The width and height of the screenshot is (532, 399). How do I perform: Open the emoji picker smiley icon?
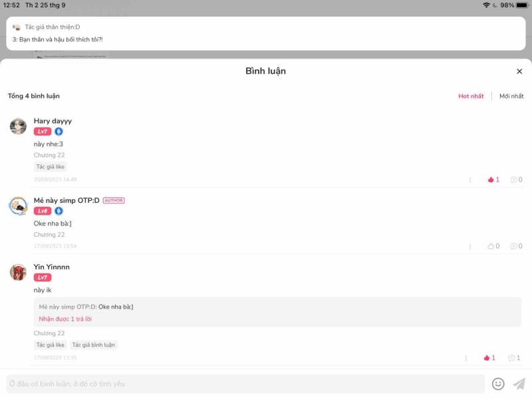tap(498, 384)
